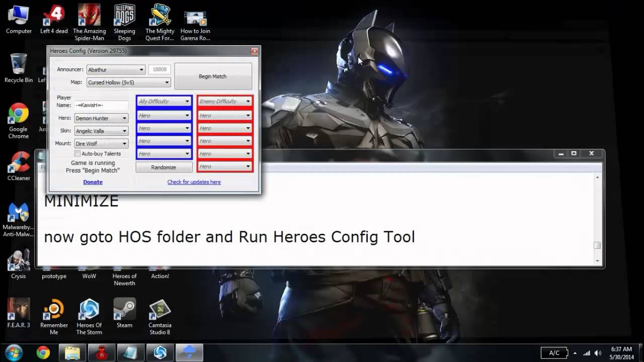Screen dimensions: 644x362
Task: Show hidden tray icons arrow
Action: 575,353
